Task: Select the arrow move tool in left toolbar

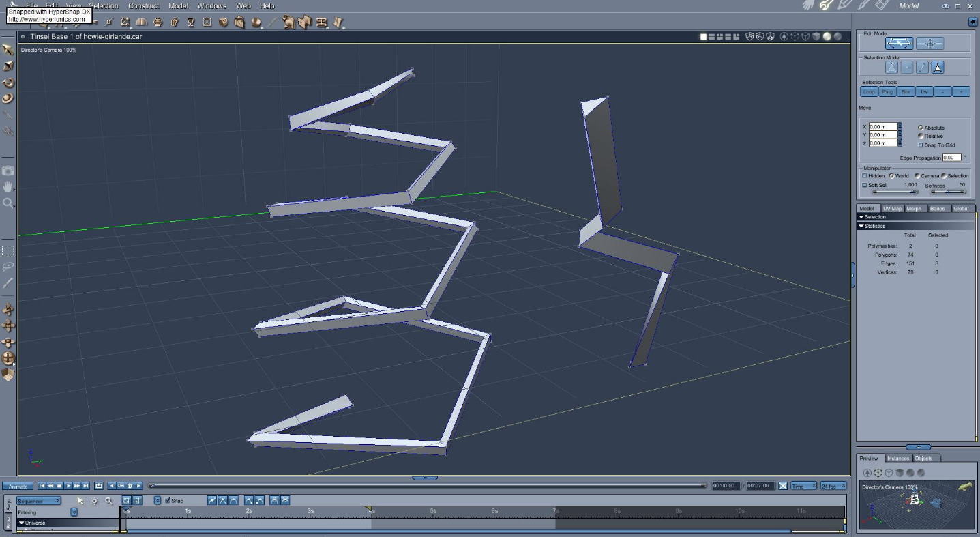Action: pos(8,49)
